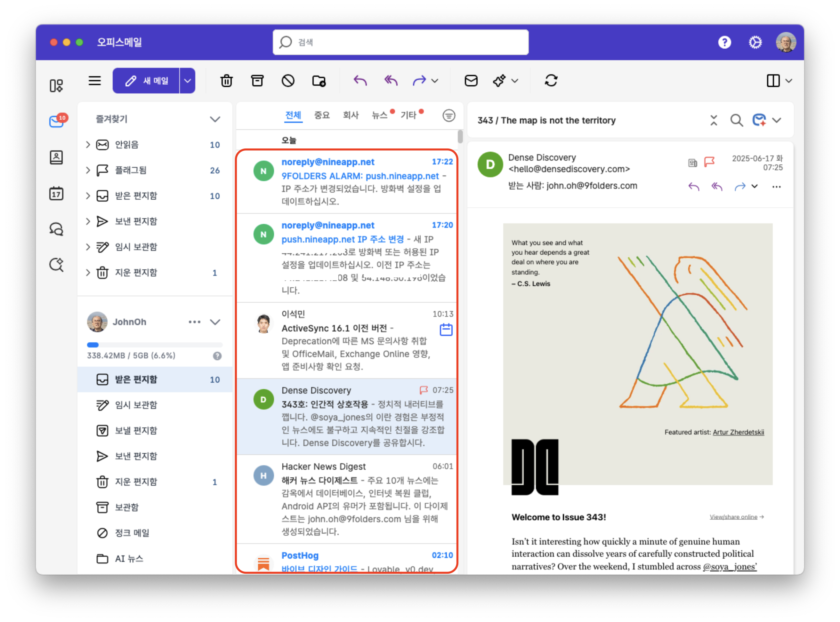Select the 보관함 folder
The width and height of the screenshot is (840, 622).
point(154,507)
